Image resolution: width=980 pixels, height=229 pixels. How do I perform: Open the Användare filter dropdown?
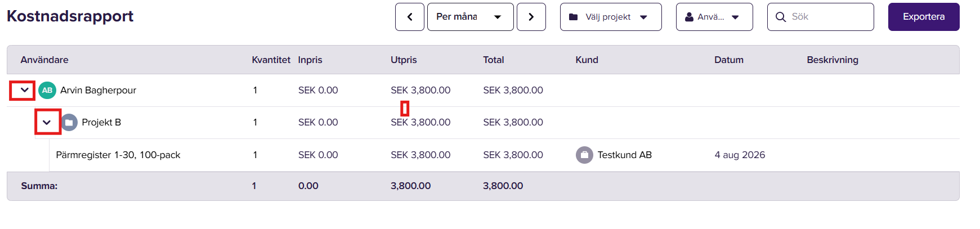click(x=714, y=17)
